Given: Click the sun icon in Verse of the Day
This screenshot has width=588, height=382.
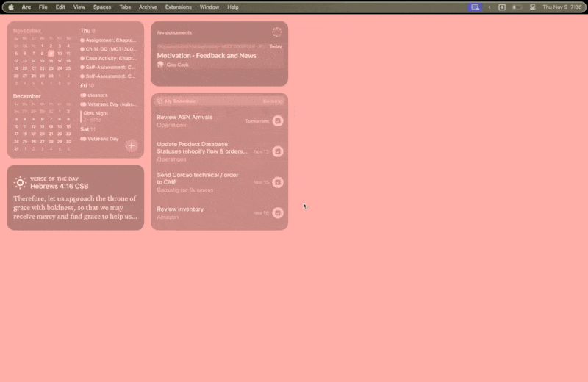Looking at the screenshot, I should pyautogui.click(x=20, y=182).
